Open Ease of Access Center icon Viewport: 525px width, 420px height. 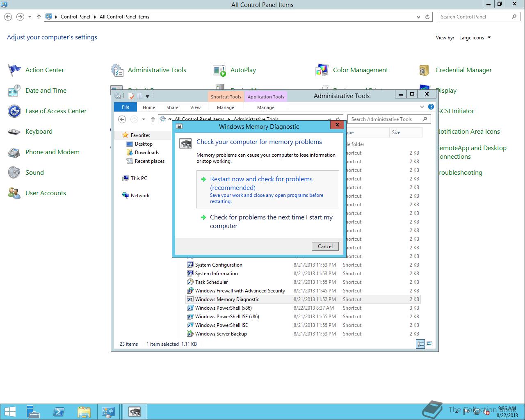(x=14, y=111)
